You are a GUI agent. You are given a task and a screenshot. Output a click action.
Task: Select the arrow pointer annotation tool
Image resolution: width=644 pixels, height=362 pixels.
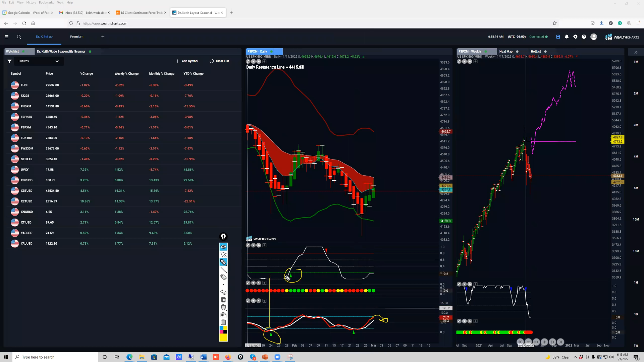223,254
